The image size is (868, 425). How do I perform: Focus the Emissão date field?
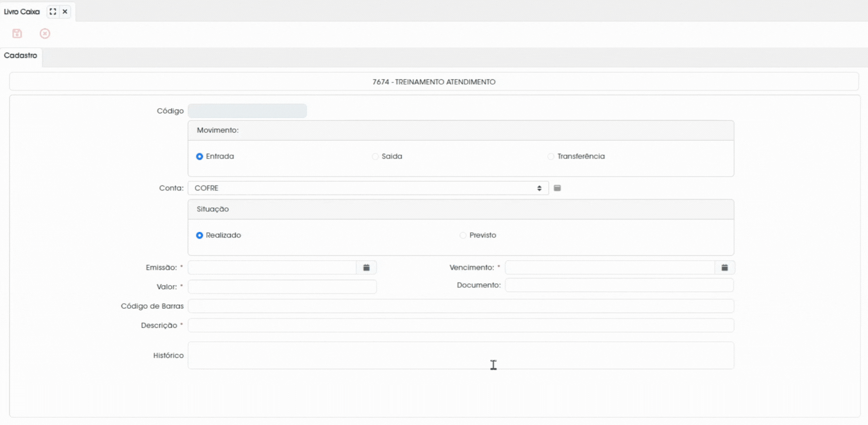[x=272, y=267]
